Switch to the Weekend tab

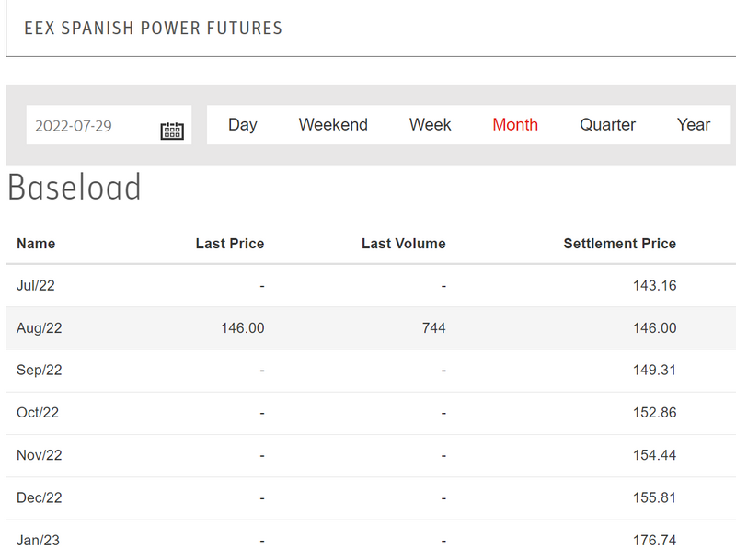(x=333, y=125)
